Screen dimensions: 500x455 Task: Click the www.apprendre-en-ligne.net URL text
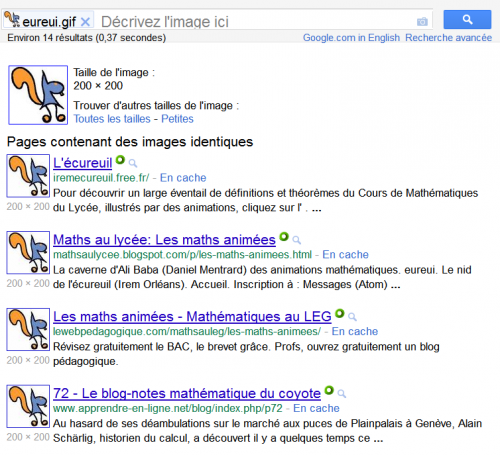(x=168, y=408)
